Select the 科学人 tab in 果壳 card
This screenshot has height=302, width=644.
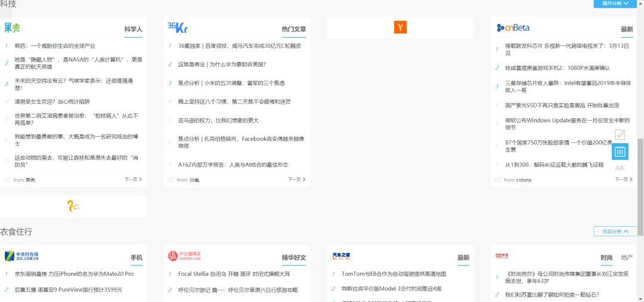click(x=133, y=29)
